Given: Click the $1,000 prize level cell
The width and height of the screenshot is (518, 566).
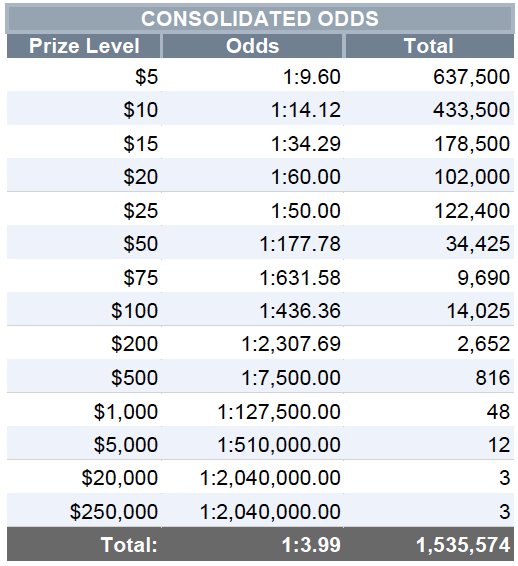Looking at the screenshot, I should pyautogui.click(x=84, y=410).
